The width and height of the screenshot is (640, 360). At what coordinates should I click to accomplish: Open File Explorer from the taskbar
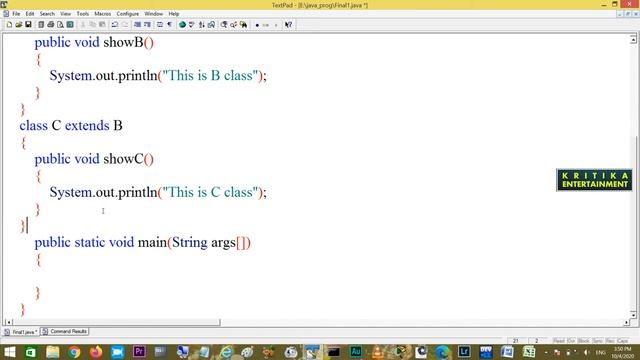click(x=52, y=352)
